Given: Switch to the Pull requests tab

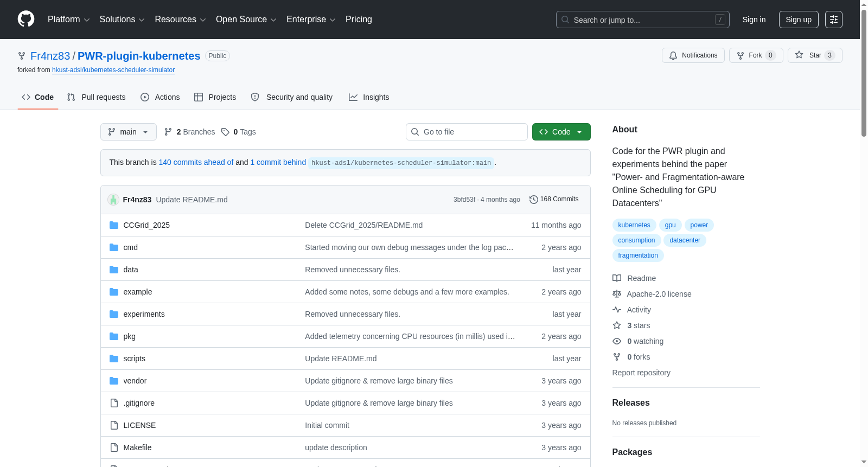Looking at the screenshot, I should [x=97, y=97].
